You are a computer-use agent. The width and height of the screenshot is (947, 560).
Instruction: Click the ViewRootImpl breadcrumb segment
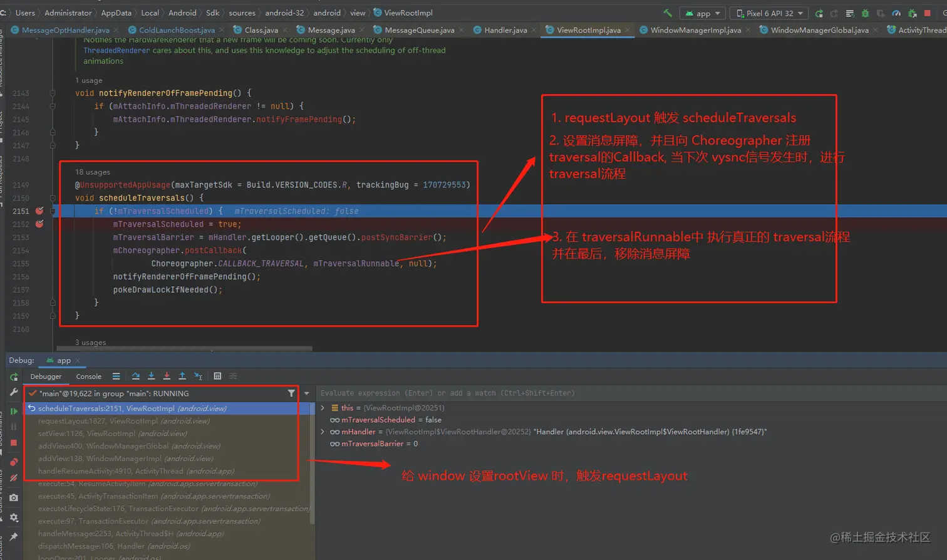pos(408,13)
